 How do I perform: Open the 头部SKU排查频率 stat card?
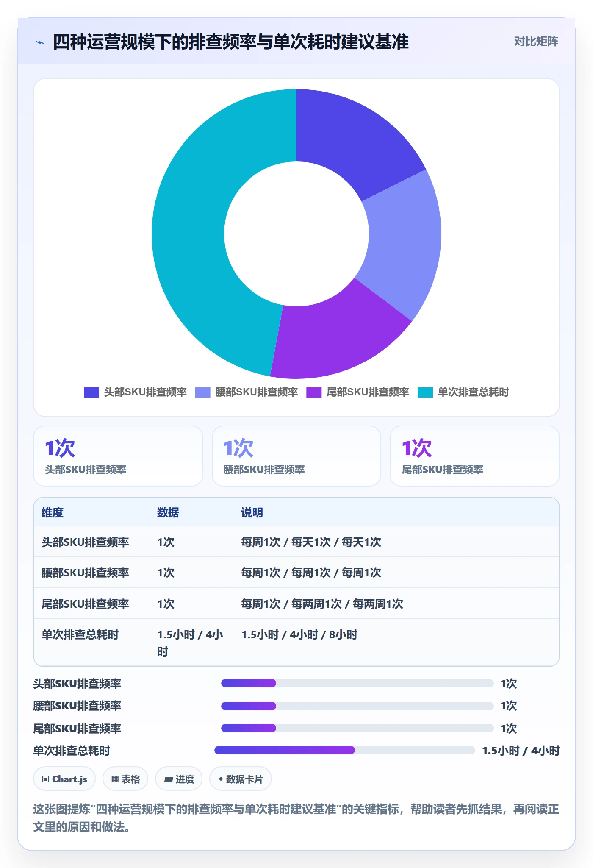click(x=118, y=456)
